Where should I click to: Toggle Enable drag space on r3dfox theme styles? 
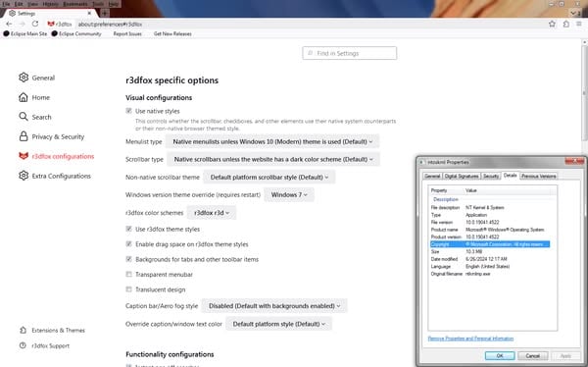click(x=128, y=243)
